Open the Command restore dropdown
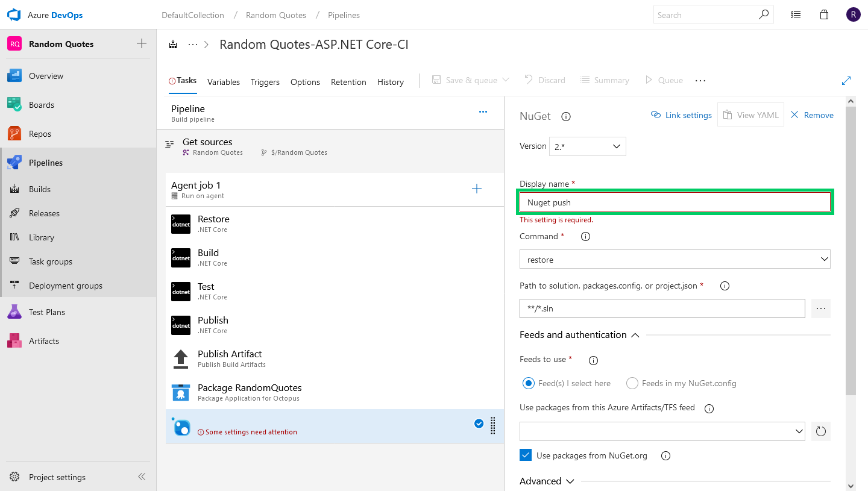 click(675, 260)
